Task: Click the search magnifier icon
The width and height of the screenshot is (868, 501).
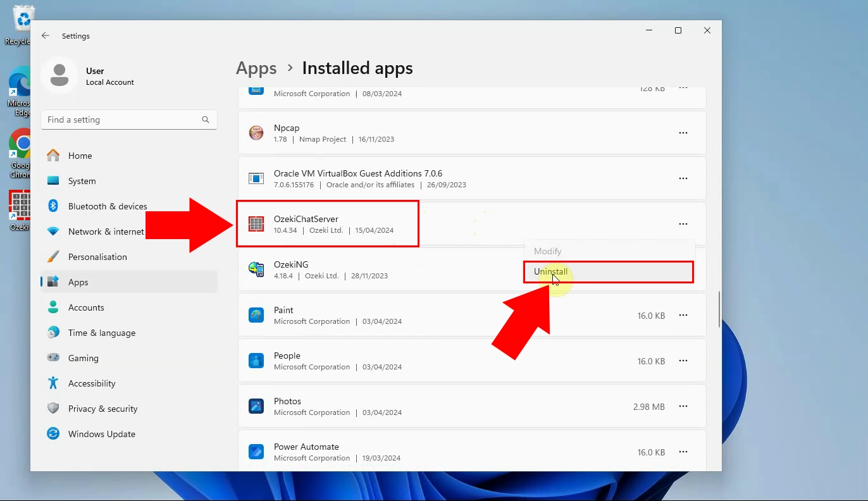Action: click(206, 120)
